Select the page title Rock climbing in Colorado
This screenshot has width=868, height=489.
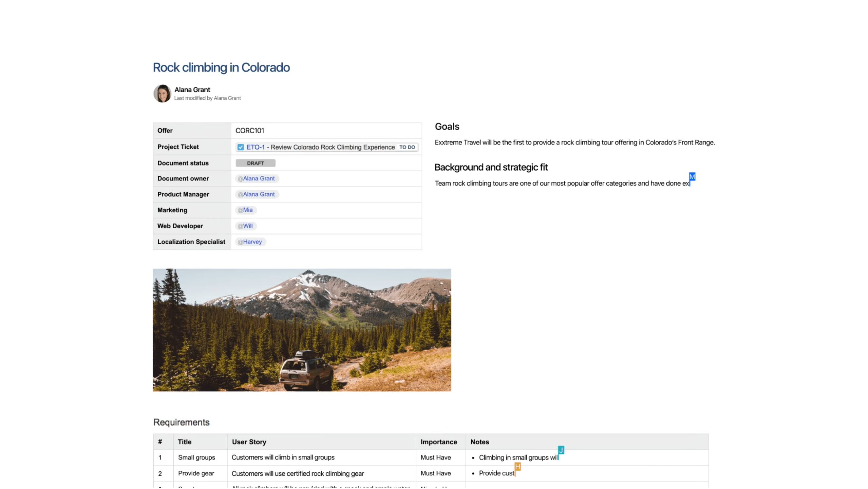(x=221, y=67)
